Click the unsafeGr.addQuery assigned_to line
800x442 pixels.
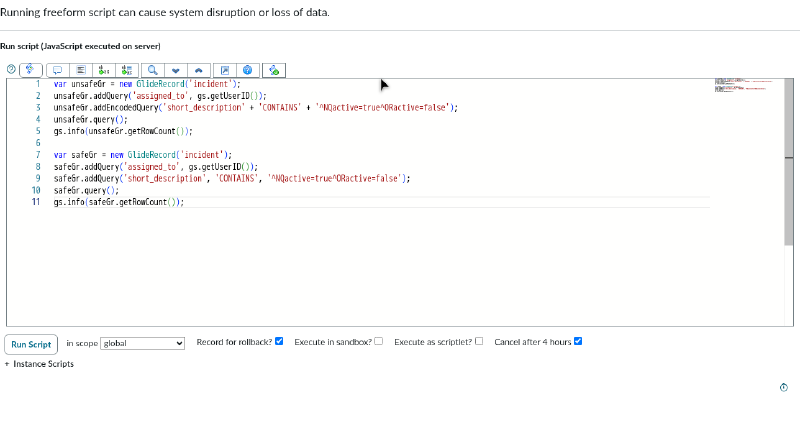pos(160,96)
